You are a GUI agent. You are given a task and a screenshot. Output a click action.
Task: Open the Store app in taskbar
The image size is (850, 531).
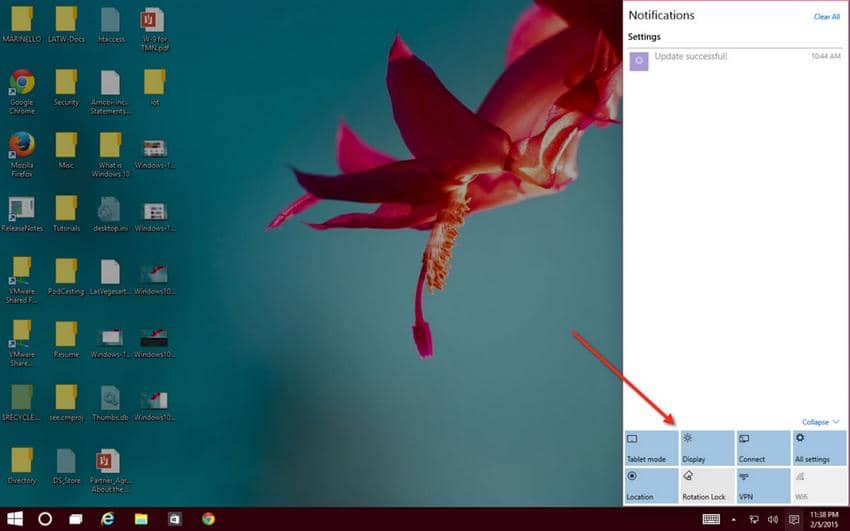[x=174, y=519]
